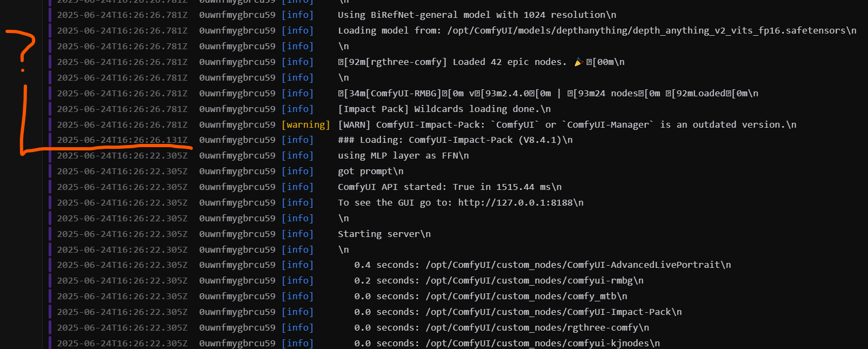Select the comfy_mtb custom node path
The image size is (868, 349).
click(526, 296)
